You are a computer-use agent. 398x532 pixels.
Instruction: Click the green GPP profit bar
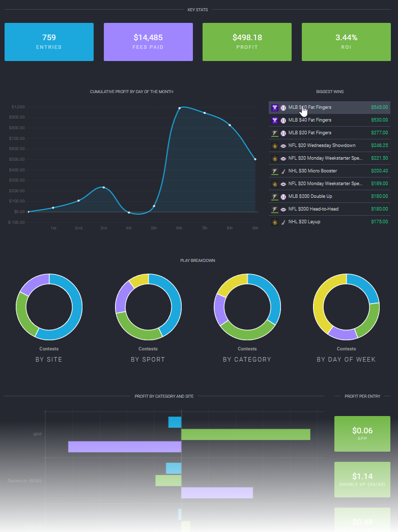pyautogui.click(x=245, y=434)
